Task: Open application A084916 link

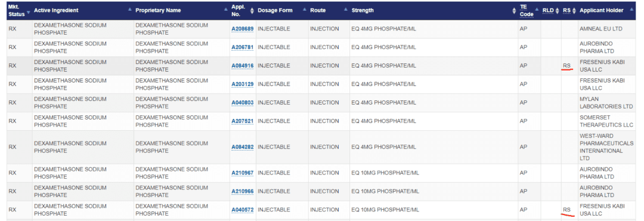Action: [242, 66]
